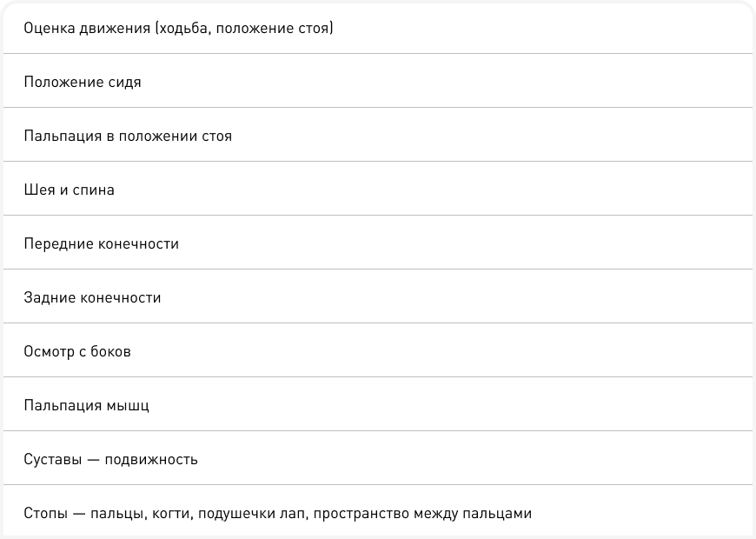Select the «Положение сидя» row
This screenshot has width=756, height=539.
tap(83, 83)
